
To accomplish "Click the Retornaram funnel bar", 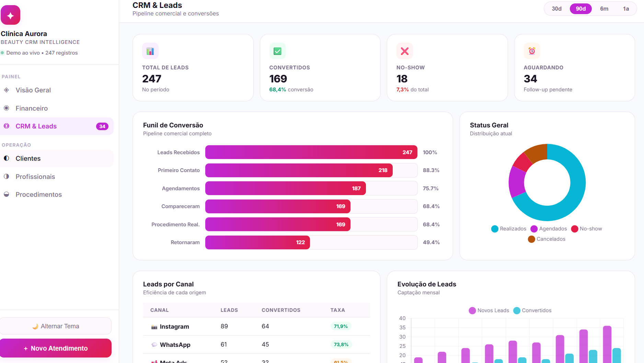I will [257, 242].
